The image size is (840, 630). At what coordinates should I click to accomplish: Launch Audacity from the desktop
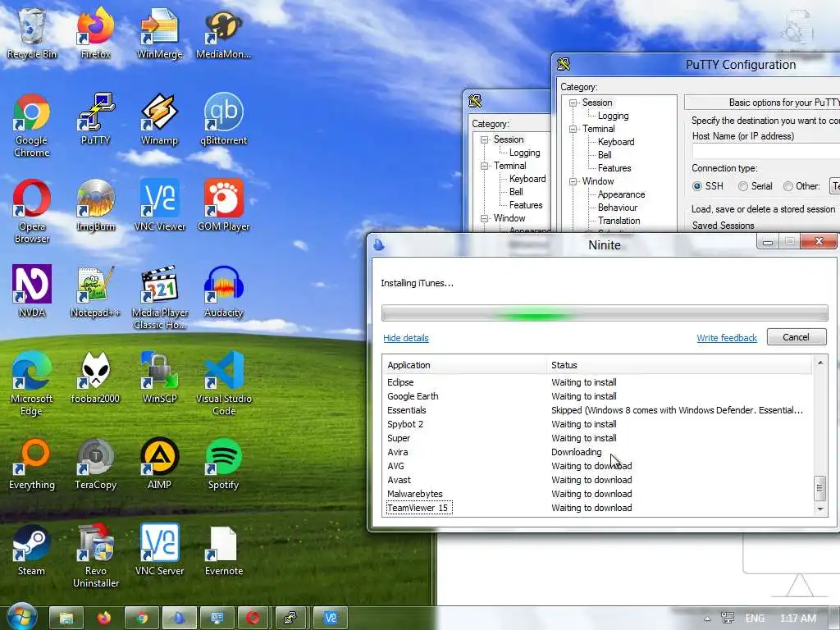click(223, 291)
